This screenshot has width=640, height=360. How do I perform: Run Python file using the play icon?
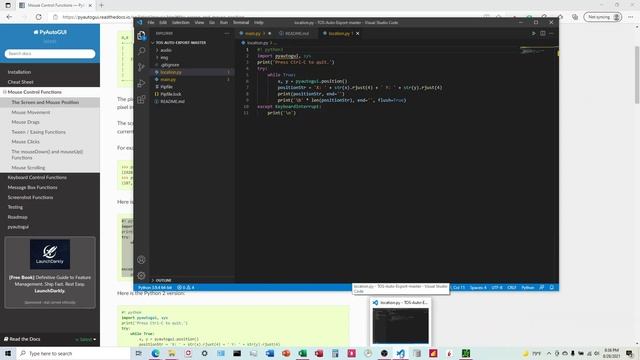(533, 33)
